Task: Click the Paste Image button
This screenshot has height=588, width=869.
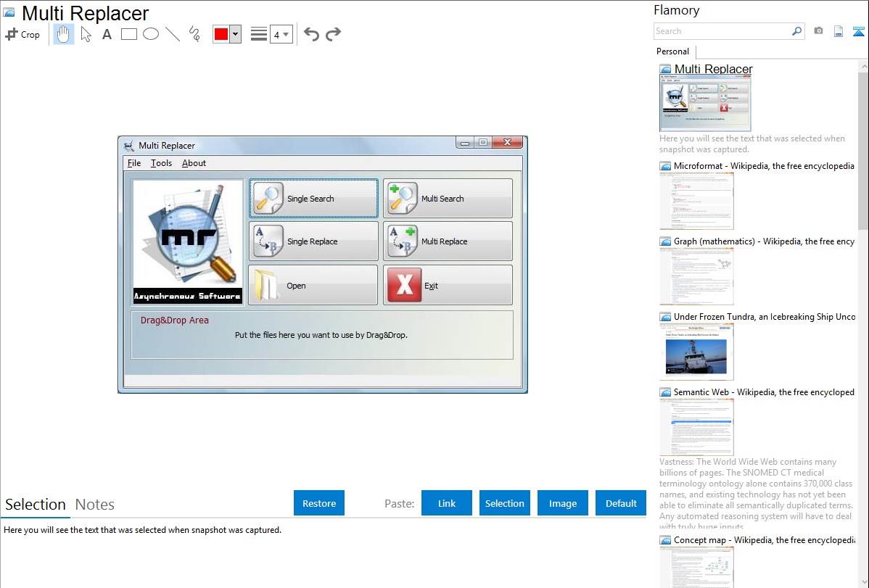Action: pos(563,503)
